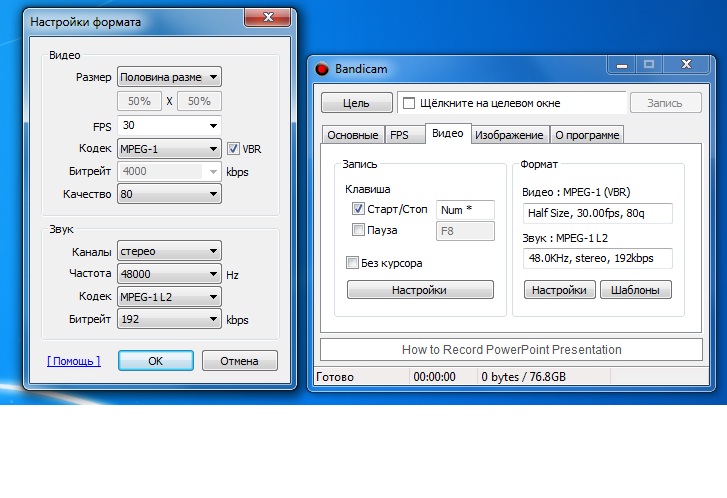This screenshot has width=727, height=498.
Task: Enable the Без курсора checkbox
Action: click(x=352, y=262)
